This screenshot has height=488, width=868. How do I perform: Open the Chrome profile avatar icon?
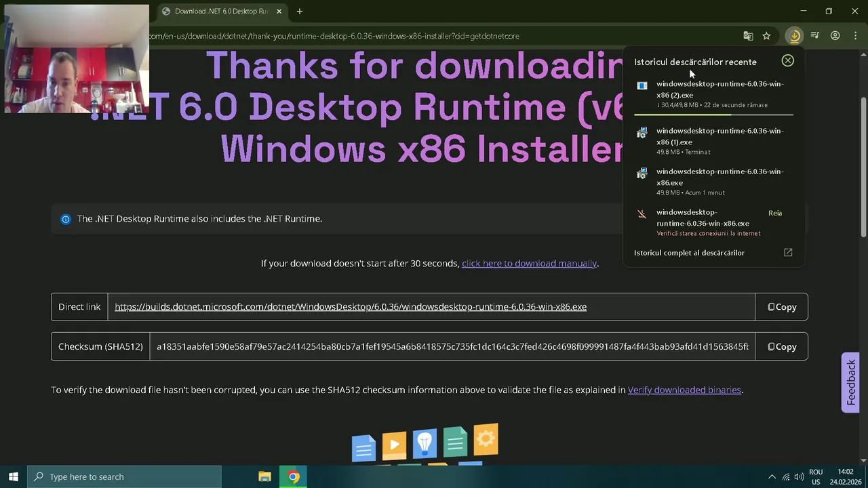coord(835,36)
